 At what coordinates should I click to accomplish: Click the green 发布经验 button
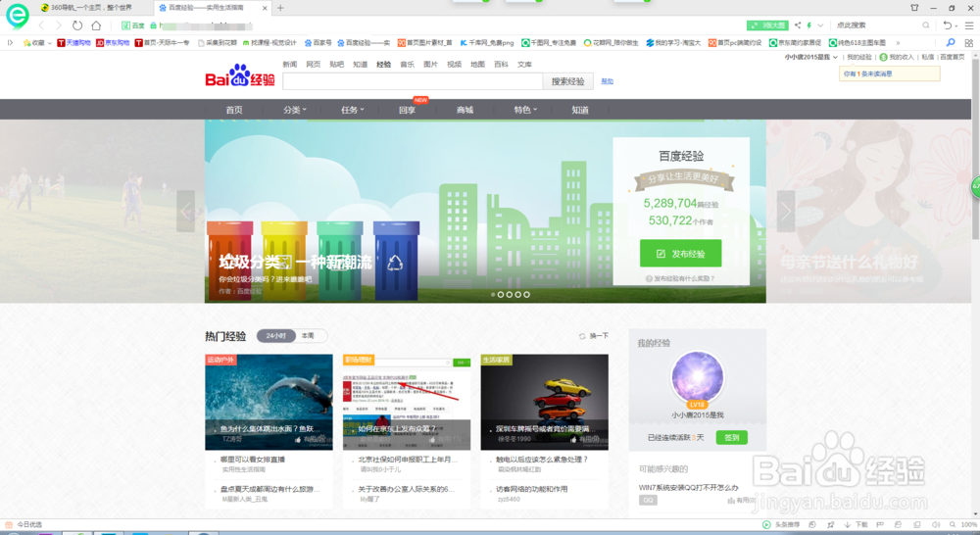(x=681, y=253)
